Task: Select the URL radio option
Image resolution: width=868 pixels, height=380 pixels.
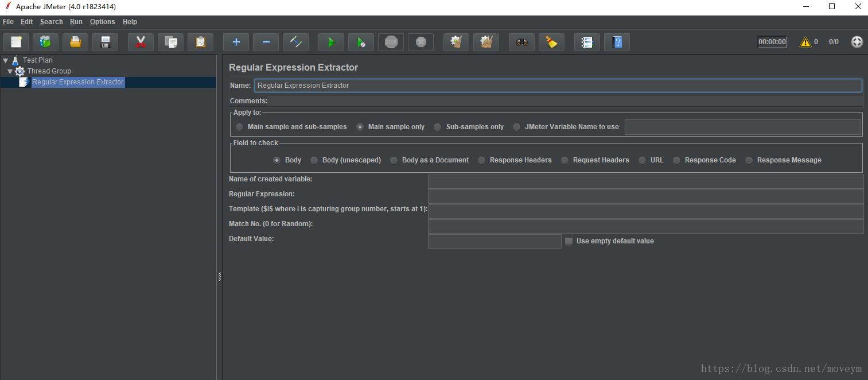Action: [642, 160]
